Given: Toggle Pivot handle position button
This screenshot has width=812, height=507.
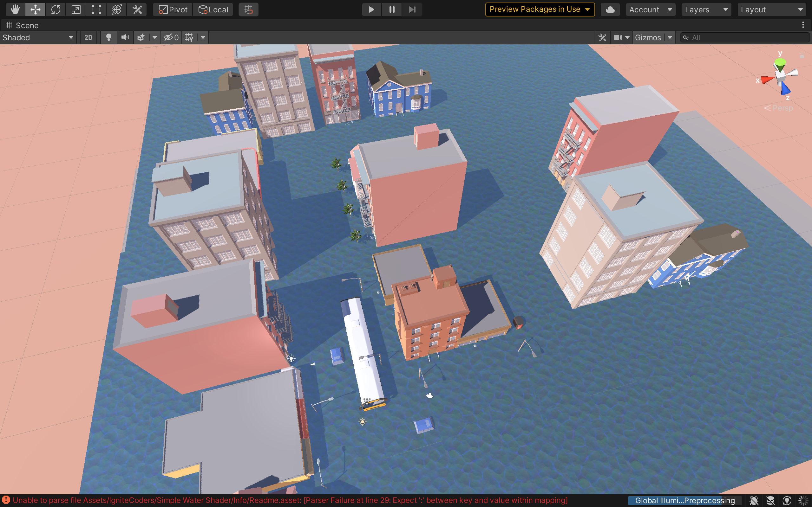Looking at the screenshot, I should (173, 10).
